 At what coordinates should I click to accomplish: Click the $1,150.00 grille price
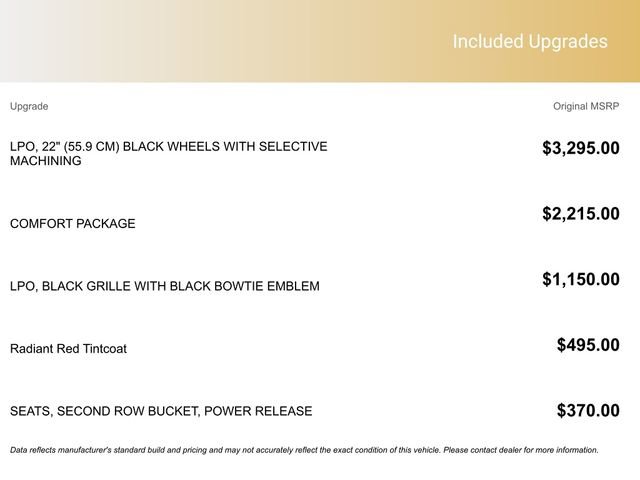(x=580, y=280)
